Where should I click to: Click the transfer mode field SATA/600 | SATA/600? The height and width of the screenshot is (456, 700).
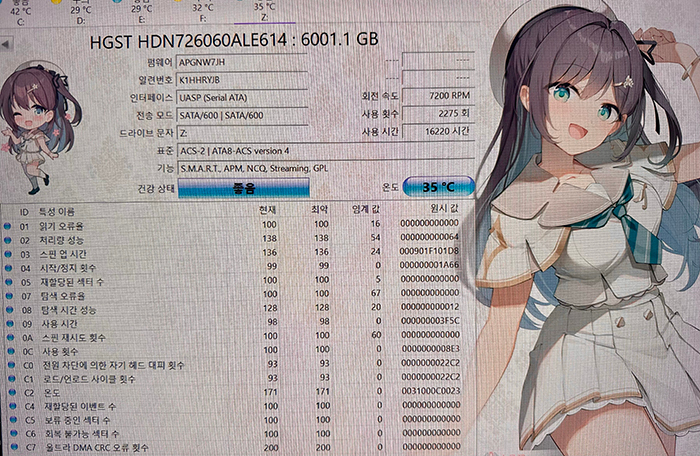coord(242,115)
